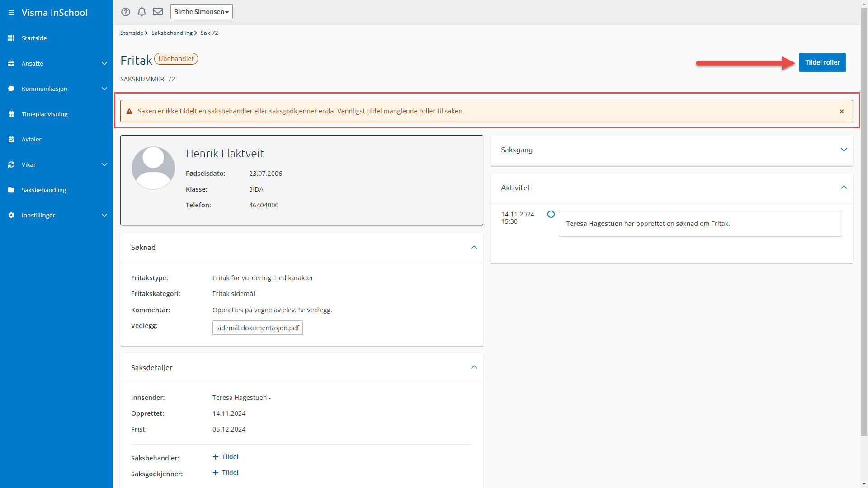Open the messages envelope icon

pyautogui.click(x=157, y=12)
